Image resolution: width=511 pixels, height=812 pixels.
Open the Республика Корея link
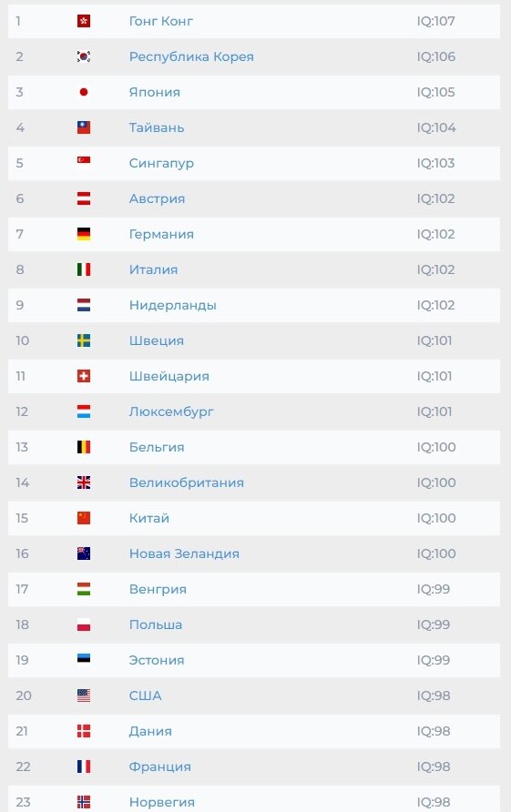point(191,57)
